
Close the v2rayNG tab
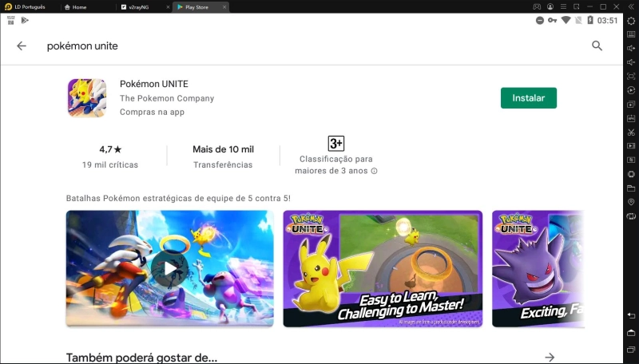[x=168, y=7]
